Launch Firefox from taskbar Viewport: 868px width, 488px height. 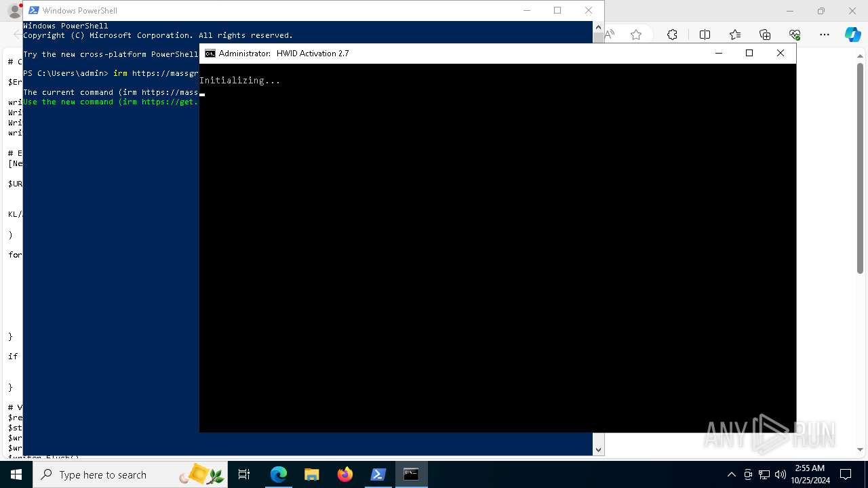[345, 474]
